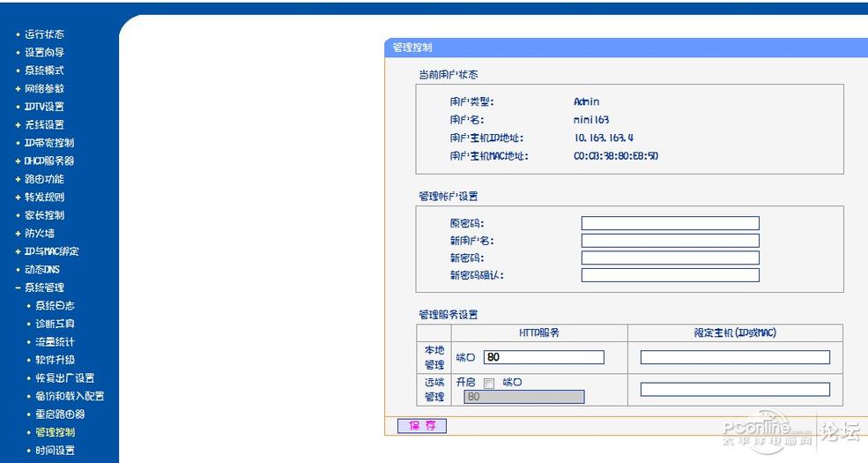Click the 原密码 input field
This screenshot has width=868, height=463.
(x=670, y=223)
